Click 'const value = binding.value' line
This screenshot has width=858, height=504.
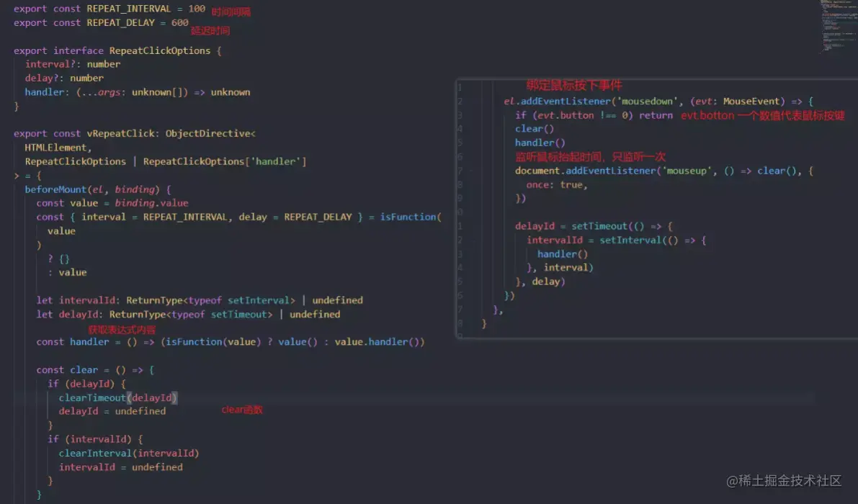112,203
